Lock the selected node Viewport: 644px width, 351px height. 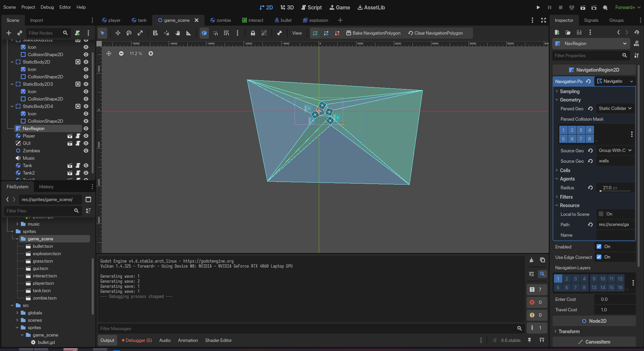coord(253,33)
